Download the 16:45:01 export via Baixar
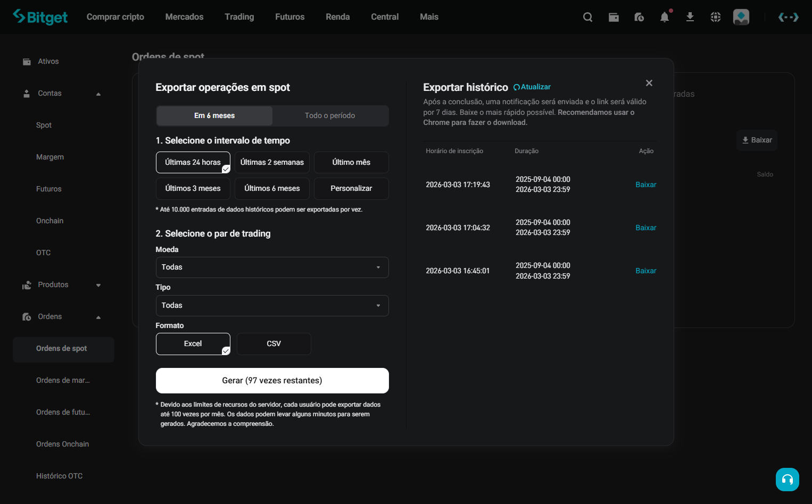Viewport: 812px width, 504px height. 646,271
